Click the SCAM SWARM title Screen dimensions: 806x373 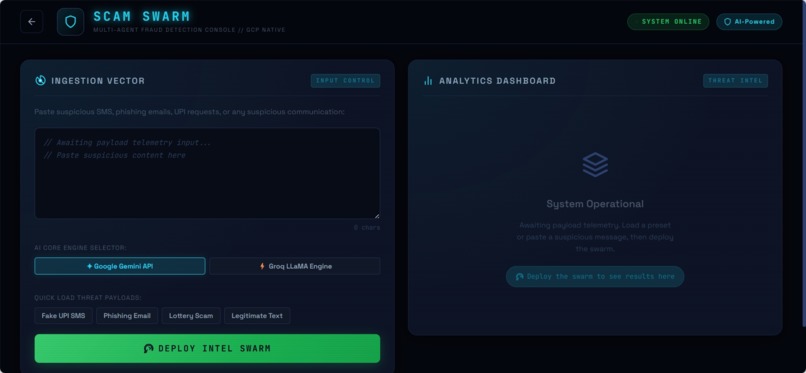click(142, 16)
